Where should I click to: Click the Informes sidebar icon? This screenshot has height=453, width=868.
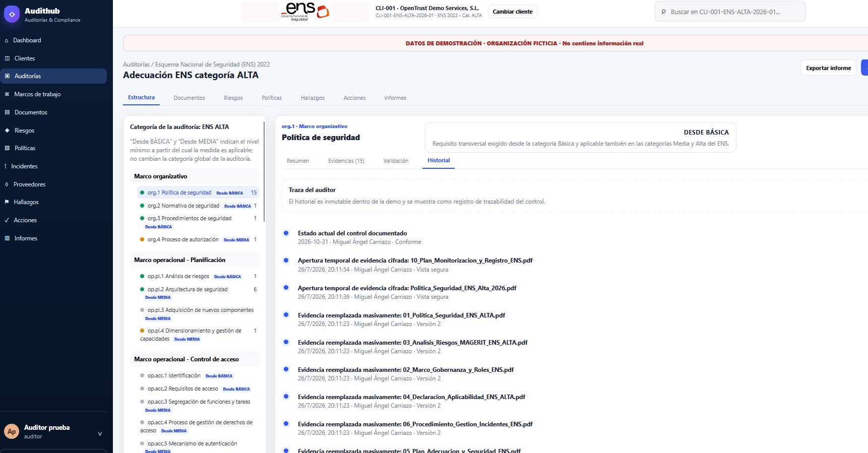[x=7, y=238]
